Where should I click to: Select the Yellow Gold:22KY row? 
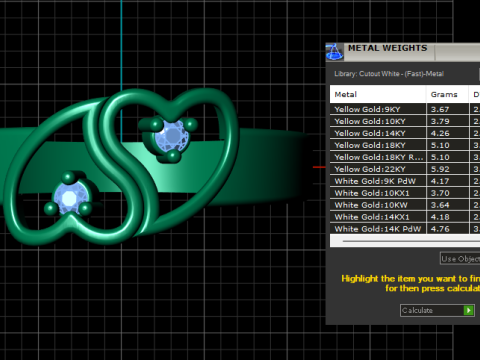(405, 169)
